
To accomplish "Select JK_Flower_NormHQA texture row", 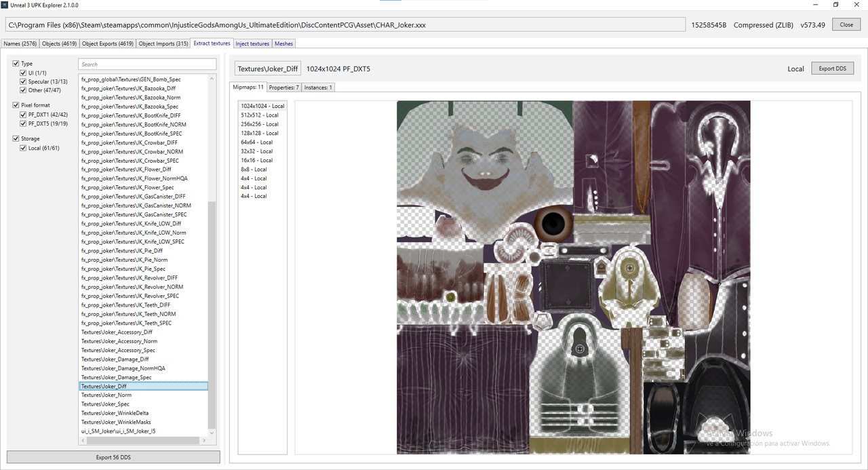I will click(144, 178).
